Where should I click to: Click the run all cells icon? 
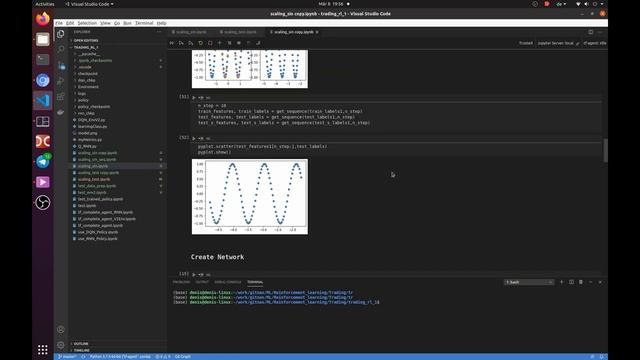[172, 43]
